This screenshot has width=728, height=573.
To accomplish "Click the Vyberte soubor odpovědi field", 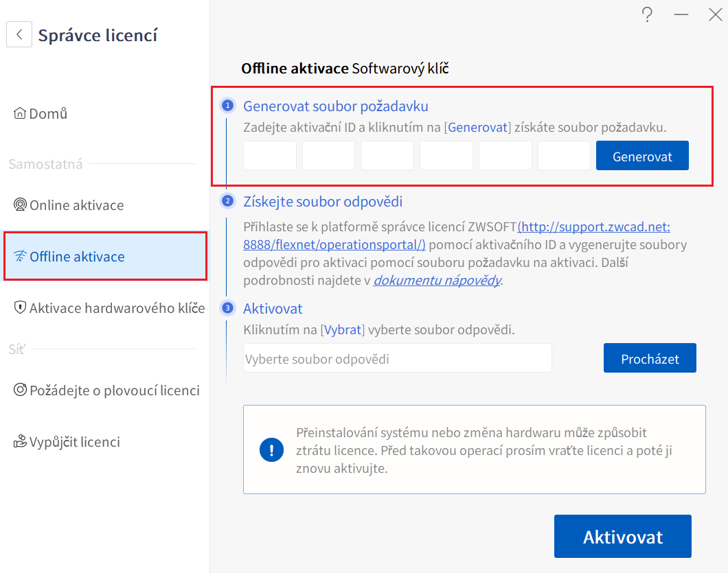I will [397, 358].
